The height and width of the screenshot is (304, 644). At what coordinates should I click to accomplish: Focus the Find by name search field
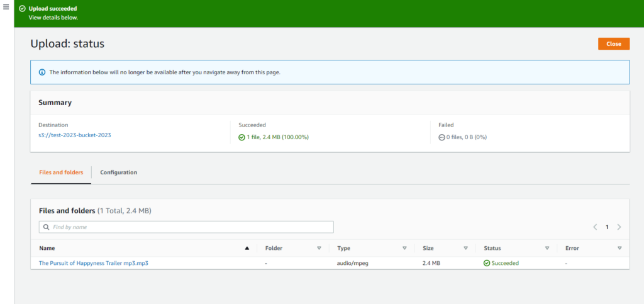point(186,227)
